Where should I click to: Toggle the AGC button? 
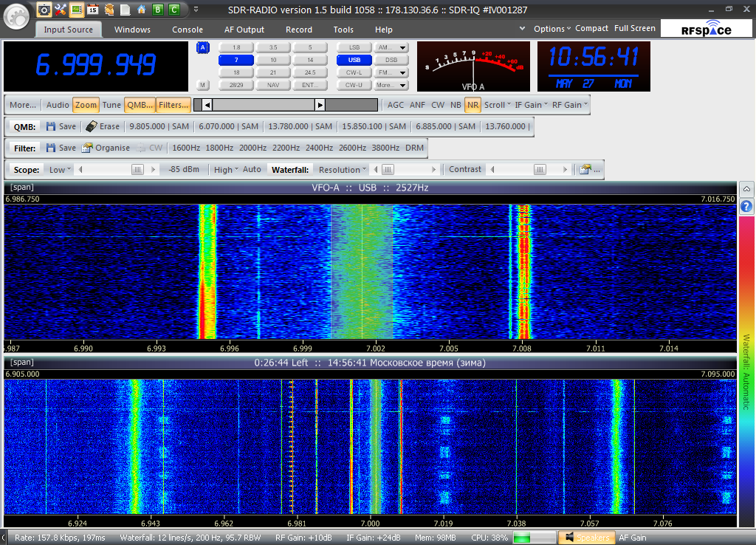[x=396, y=105]
